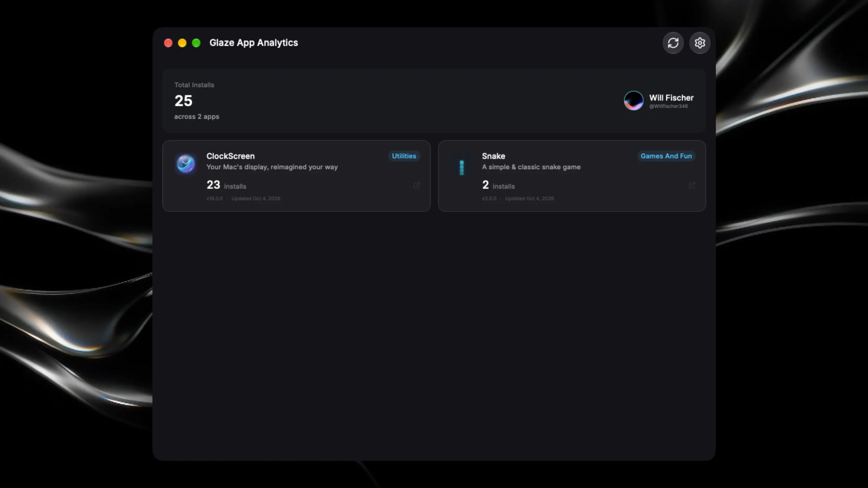The width and height of the screenshot is (868, 488).
Task: Click the total installs number 25
Action: (x=183, y=101)
